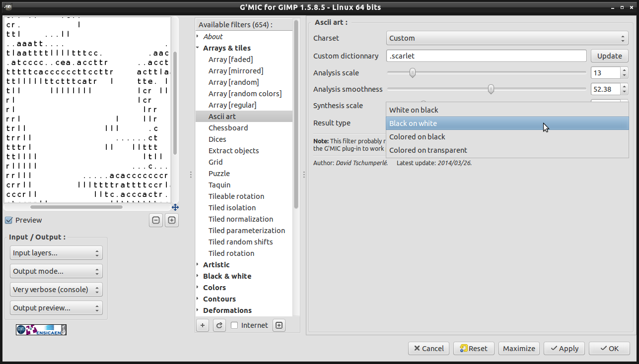Click the preview horizontal scrollbar

76,207
